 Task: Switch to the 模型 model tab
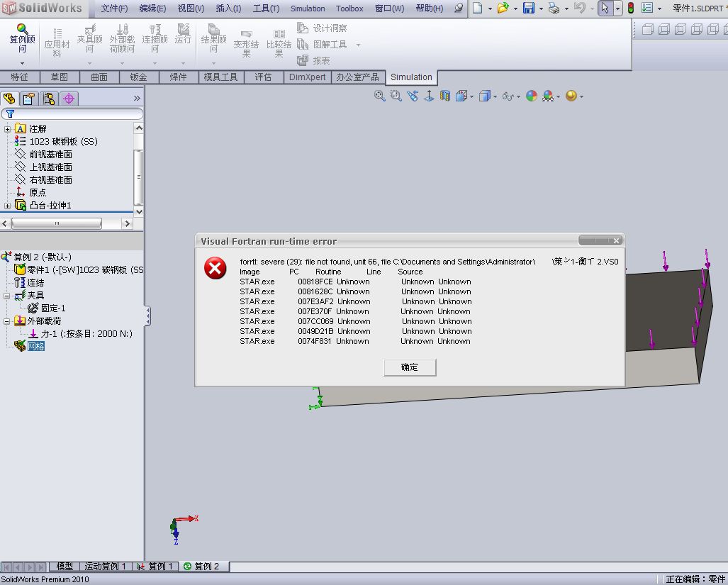click(65, 567)
